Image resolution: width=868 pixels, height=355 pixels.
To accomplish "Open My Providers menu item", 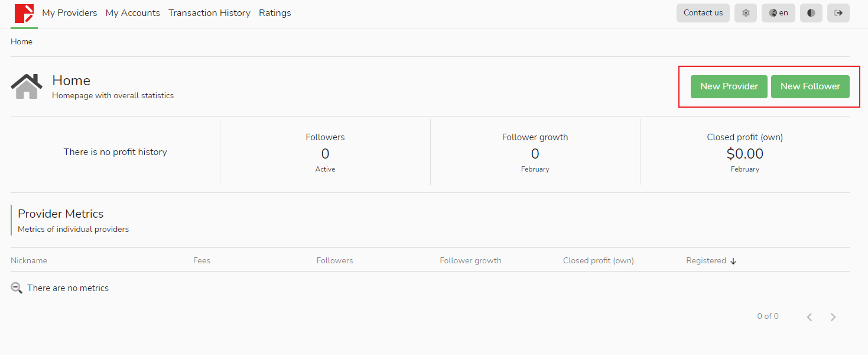I will [x=70, y=13].
